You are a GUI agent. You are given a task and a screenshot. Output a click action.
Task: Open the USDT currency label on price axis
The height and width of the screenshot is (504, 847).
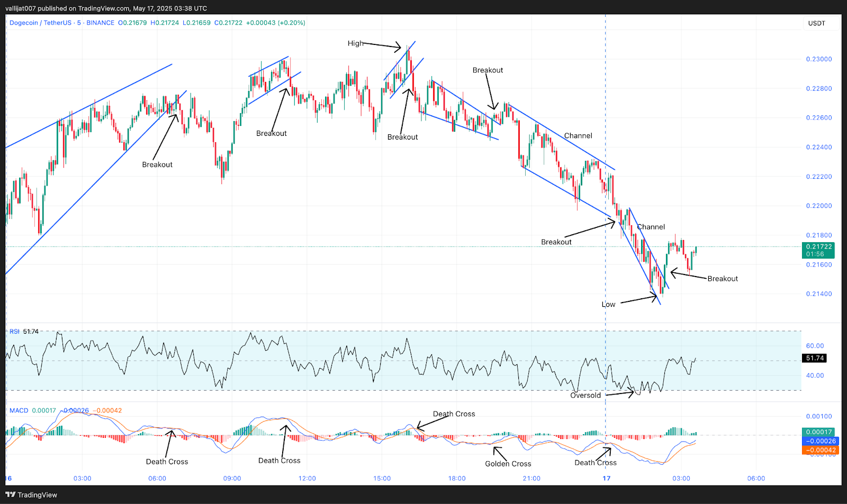point(817,23)
